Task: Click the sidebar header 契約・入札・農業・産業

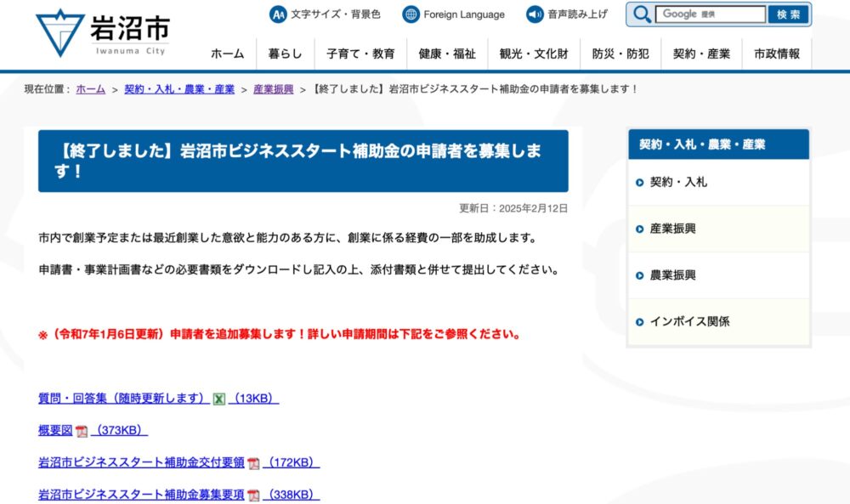Action: point(718,144)
